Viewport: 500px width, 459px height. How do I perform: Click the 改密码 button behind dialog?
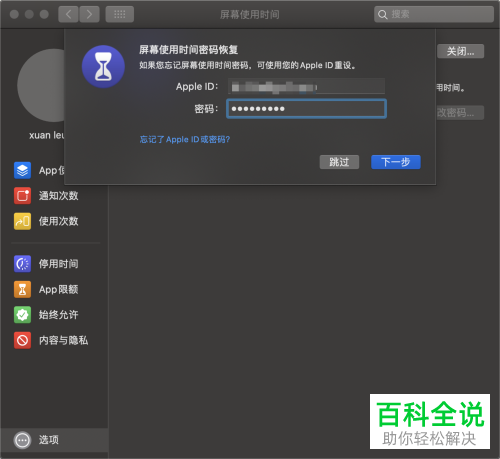(x=460, y=113)
